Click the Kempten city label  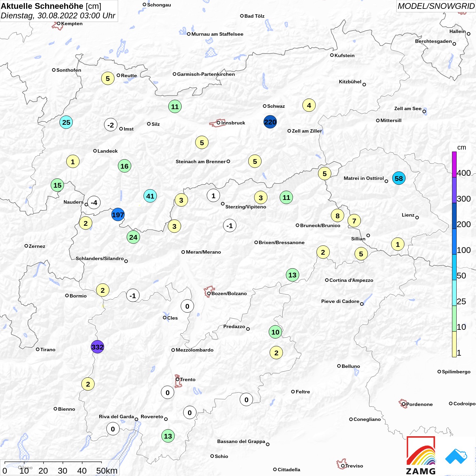click(72, 23)
